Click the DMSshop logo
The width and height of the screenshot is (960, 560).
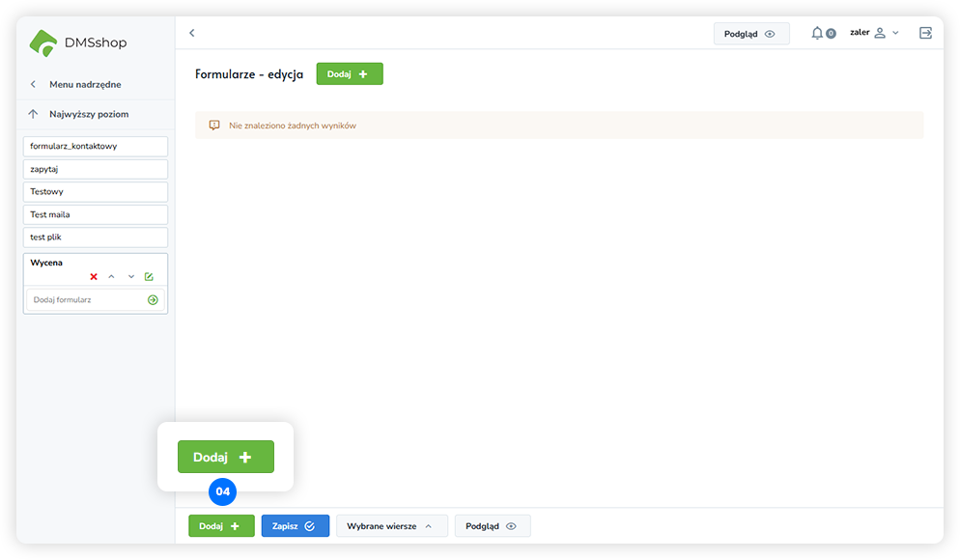coord(78,42)
